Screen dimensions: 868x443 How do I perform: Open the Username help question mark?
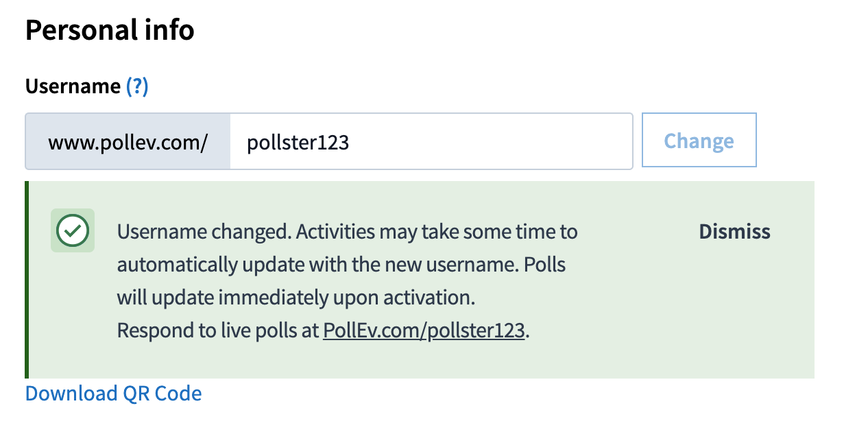click(137, 86)
